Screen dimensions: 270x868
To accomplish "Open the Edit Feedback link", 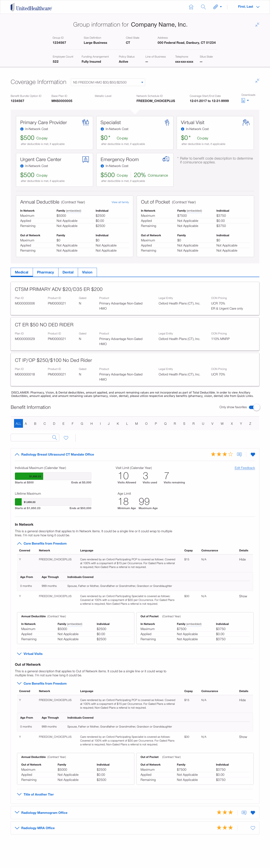I will click(245, 468).
